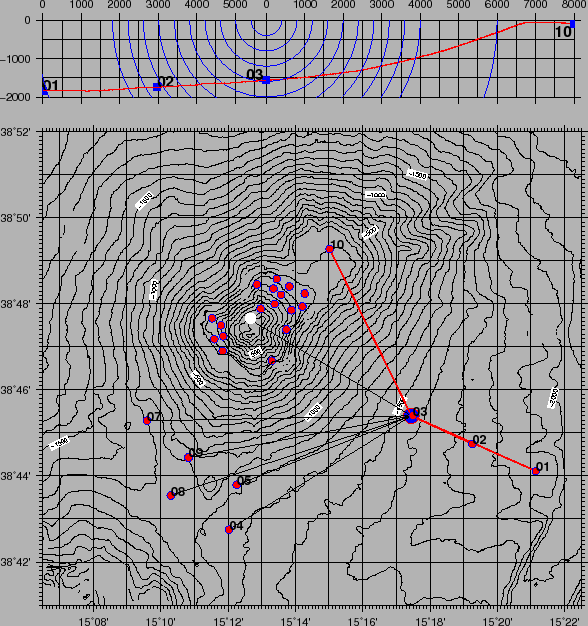Click the 15°08' longitude label
Viewport: 588px width, 626px height.
(94, 621)
